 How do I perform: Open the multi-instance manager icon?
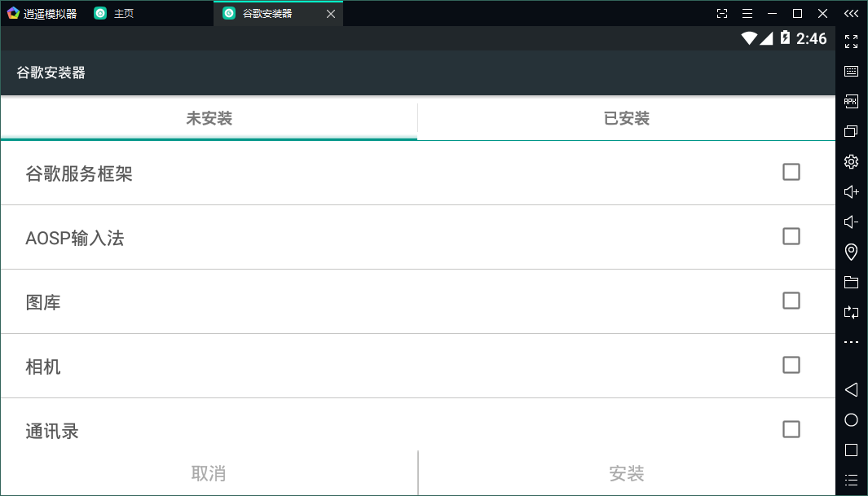point(852,132)
